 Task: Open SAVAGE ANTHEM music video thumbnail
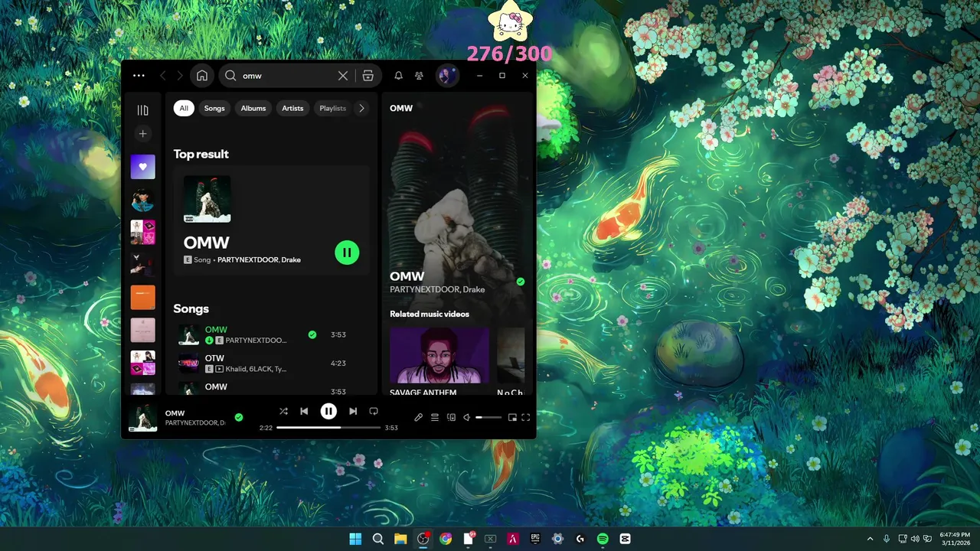click(439, 355)
